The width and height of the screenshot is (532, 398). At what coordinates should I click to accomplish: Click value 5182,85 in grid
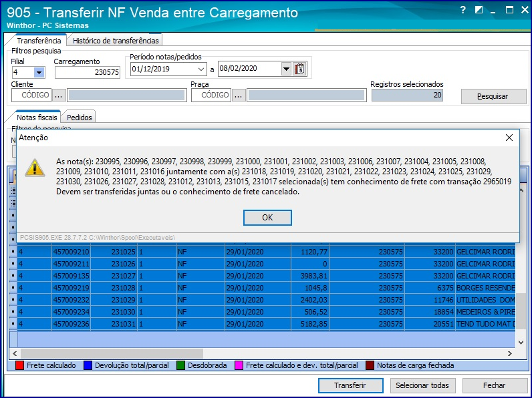tap(310, 324)
